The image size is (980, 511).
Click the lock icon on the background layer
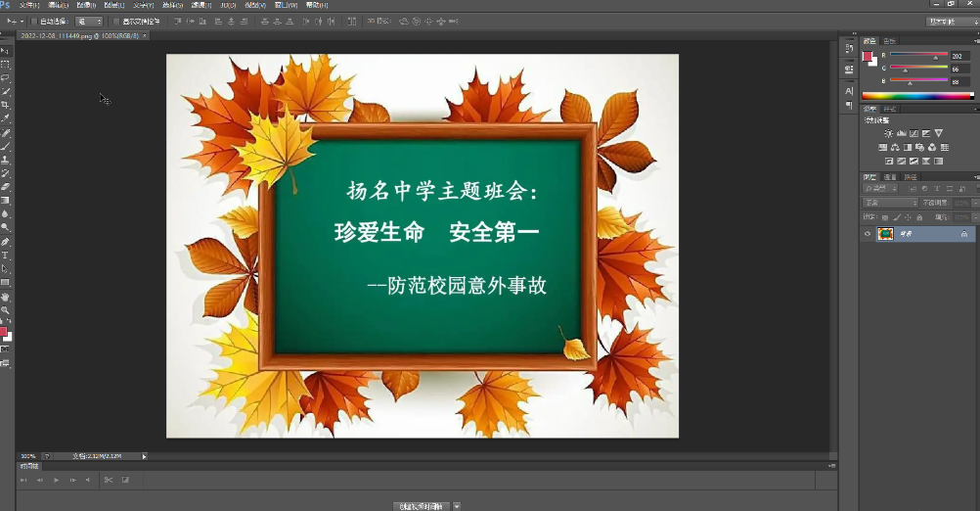pos(963,235)
